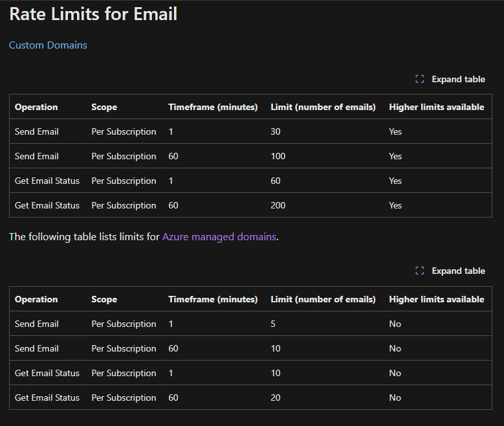
Task: Click the Custom Domains link
Action: (48, 45)
